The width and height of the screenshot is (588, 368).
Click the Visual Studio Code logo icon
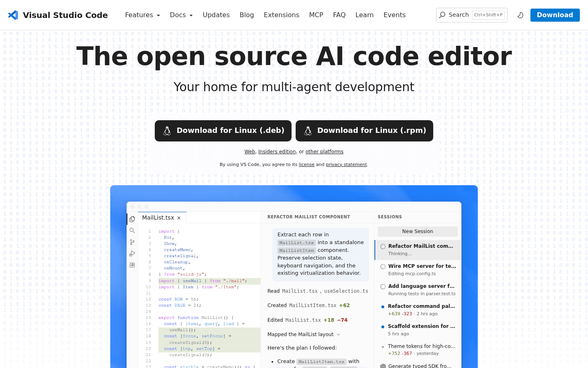point(13,15)
